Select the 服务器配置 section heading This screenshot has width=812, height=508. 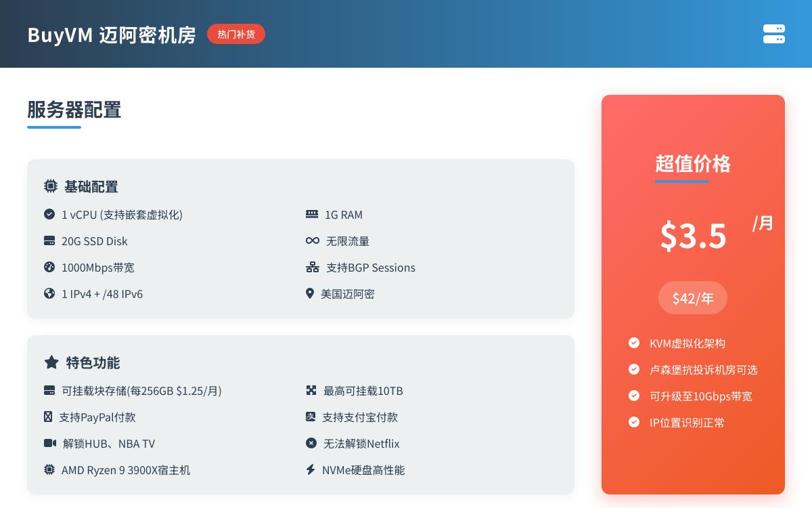(x=74, y=110)
